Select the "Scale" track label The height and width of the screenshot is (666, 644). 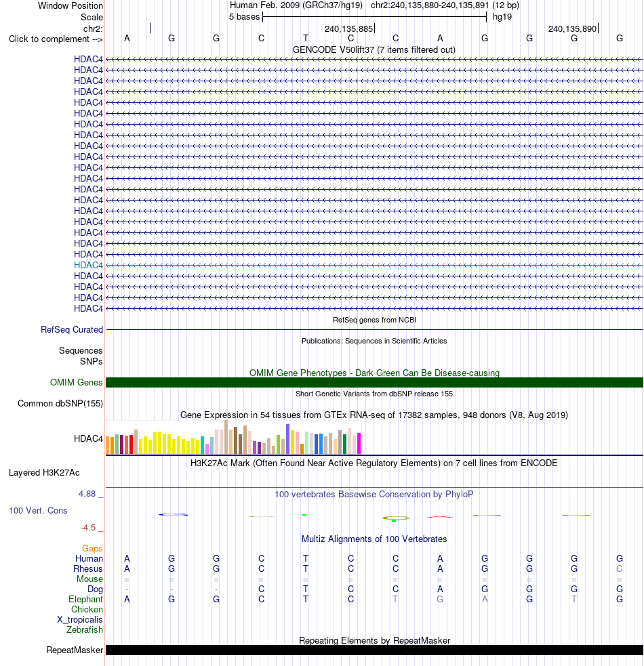[x=92, y=18]
